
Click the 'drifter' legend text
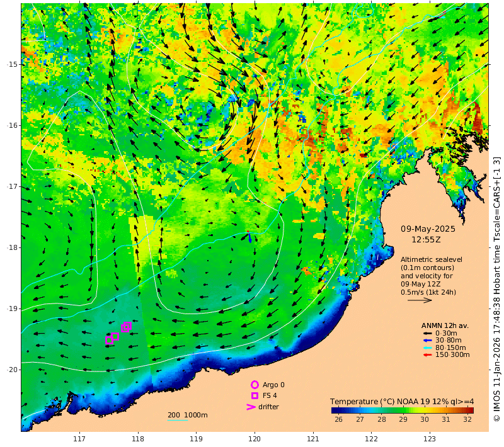point(268,407)
